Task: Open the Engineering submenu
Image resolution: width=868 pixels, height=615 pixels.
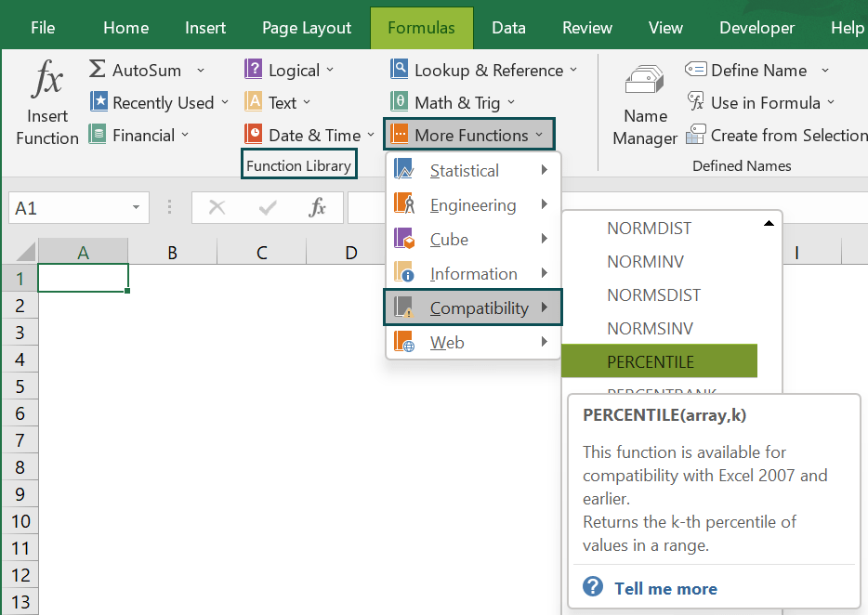Action: pyautogui.click(x=473, y=204)
